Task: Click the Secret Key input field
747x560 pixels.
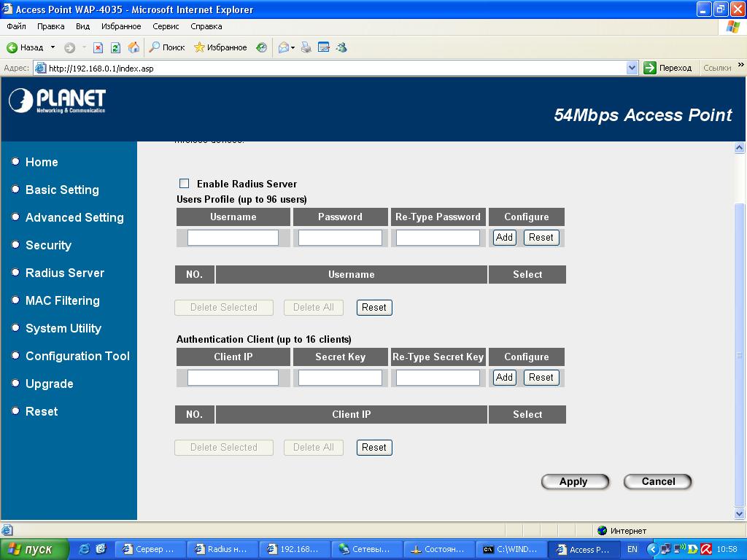Action: click(340, 377)
